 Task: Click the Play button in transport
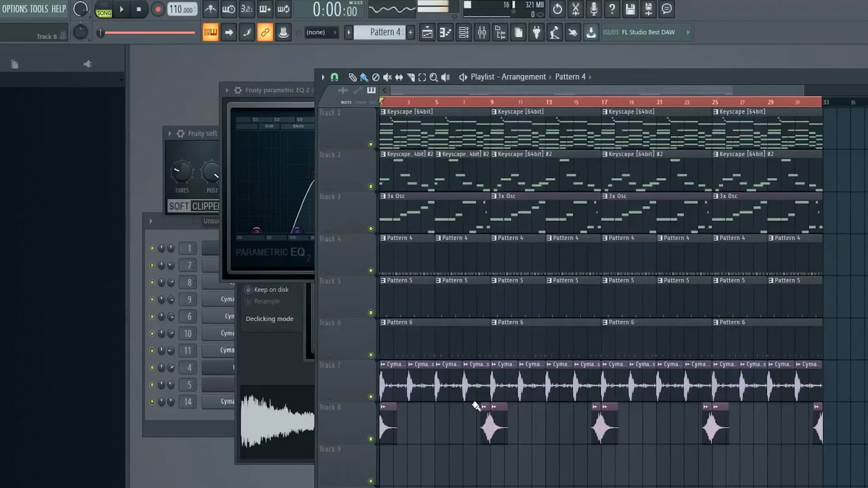[121, 9]
